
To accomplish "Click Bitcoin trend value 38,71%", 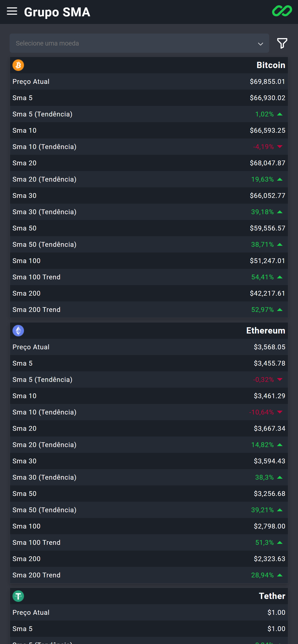I will click(x=262, y=245).
